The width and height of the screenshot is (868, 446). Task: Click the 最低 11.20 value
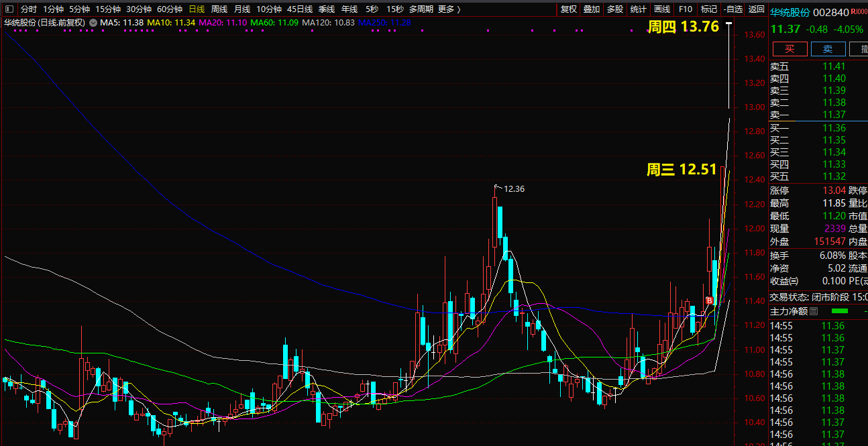tap(834, 216)
